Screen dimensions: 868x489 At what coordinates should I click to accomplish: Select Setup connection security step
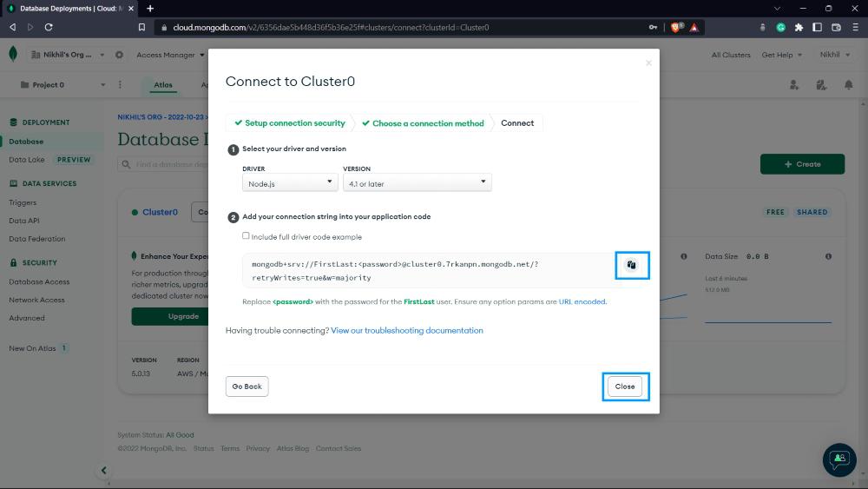tap(290, 123)
